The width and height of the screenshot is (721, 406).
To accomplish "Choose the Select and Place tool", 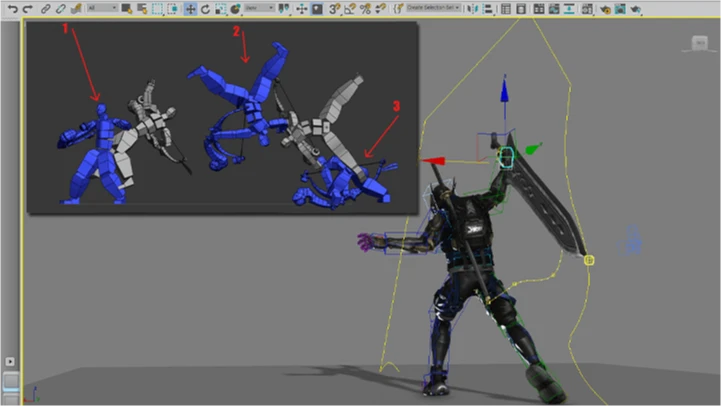I will click(236, 9).
